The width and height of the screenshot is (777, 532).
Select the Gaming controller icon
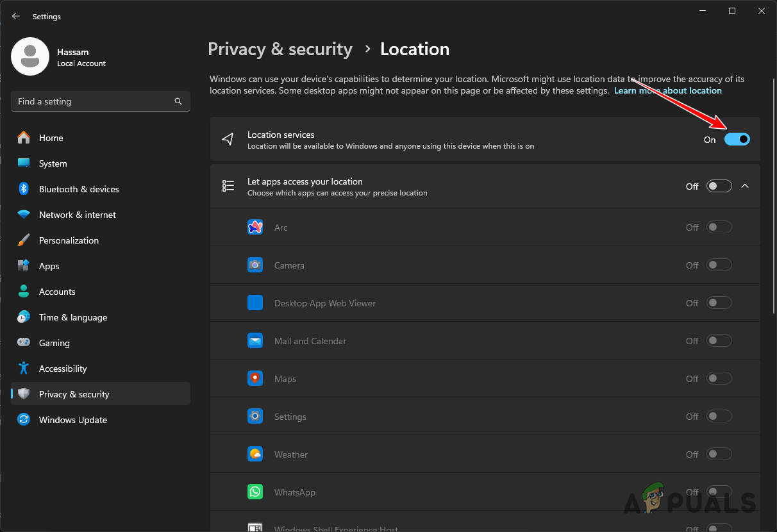tap(24, 343)
